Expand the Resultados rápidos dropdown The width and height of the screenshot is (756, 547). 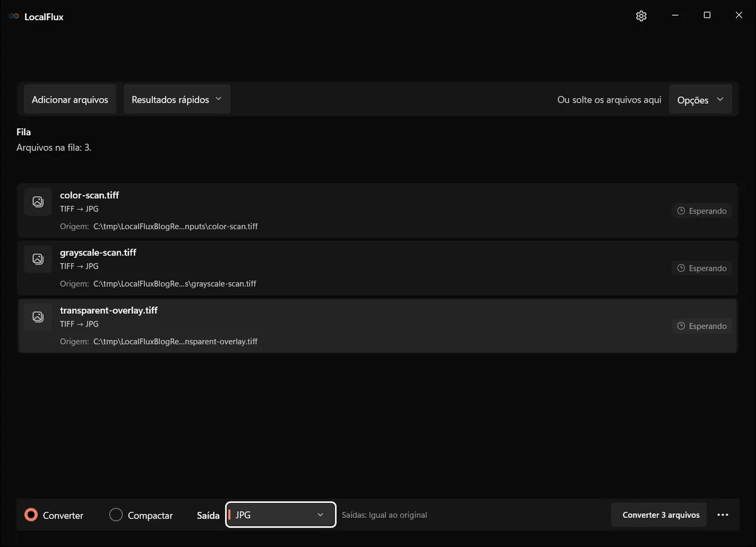177,99
